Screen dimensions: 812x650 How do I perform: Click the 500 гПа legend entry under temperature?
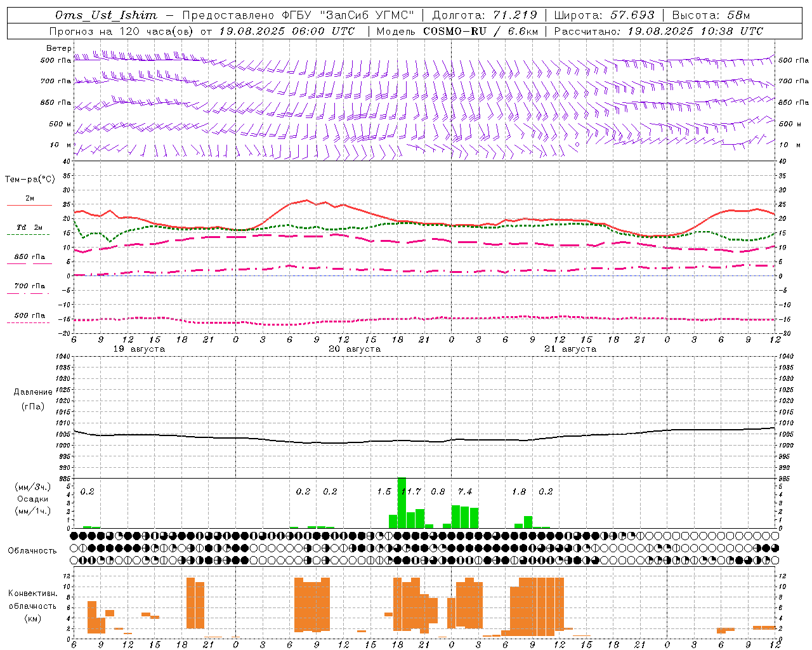coord(29,315)
